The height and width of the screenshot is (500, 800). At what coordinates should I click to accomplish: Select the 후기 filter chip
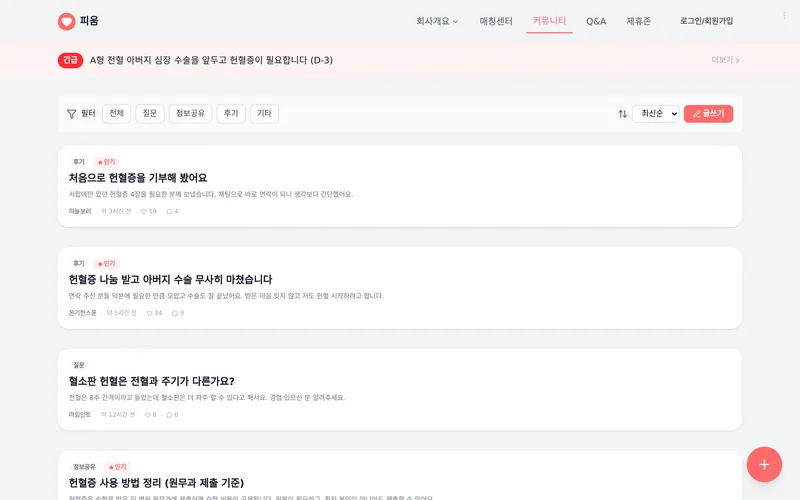pos(231,114)
